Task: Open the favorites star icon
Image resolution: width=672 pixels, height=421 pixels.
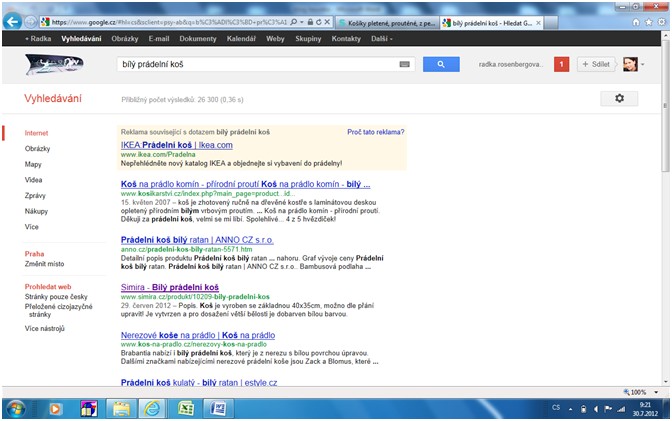Action: click(649, 22)
